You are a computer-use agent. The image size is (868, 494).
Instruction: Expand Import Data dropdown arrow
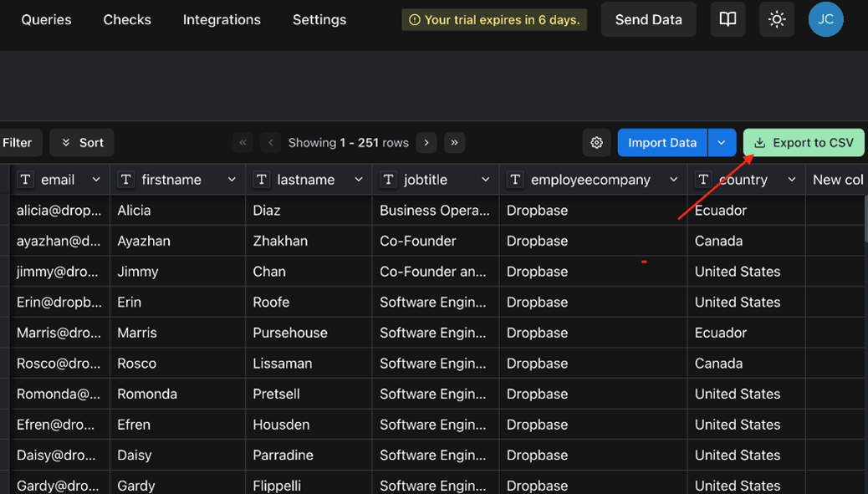722,143
